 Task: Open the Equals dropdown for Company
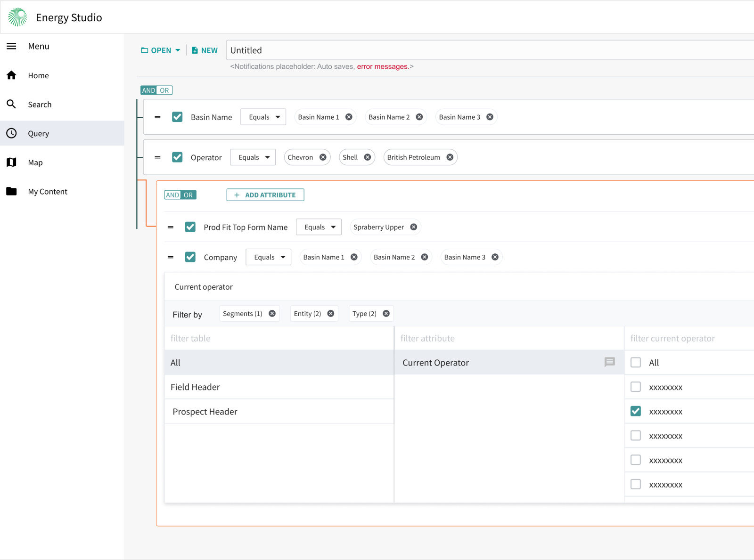tap(269, 257)
